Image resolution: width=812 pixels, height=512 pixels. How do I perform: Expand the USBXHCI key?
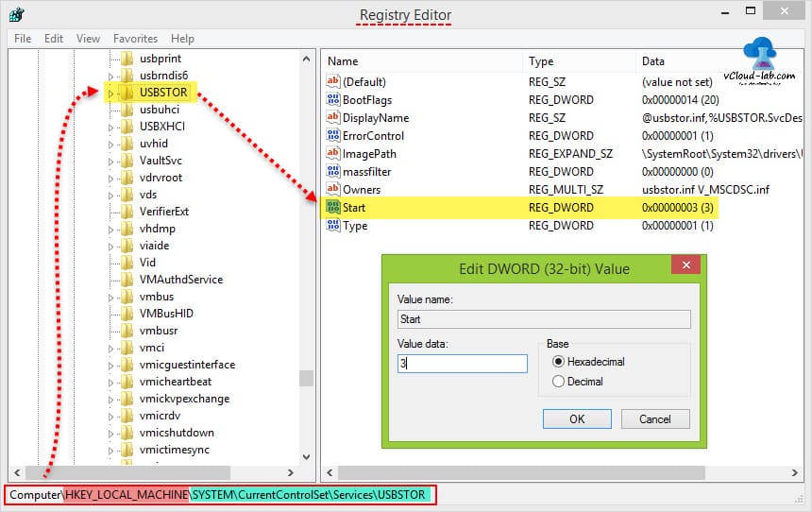(x=110, y=128)
